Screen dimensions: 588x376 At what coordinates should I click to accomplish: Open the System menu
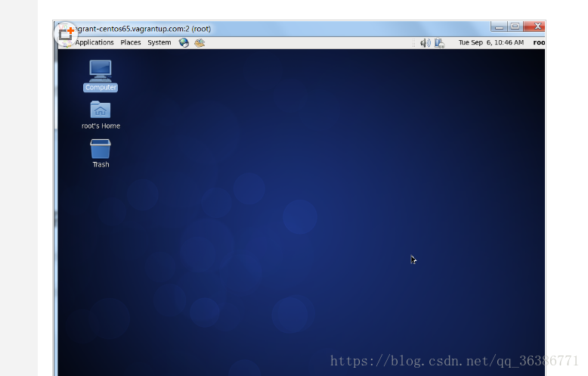tap(159, 42)
